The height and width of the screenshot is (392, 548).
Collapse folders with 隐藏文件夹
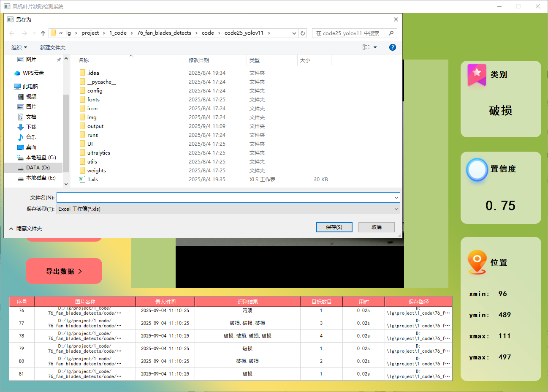(x=25, y=229)
